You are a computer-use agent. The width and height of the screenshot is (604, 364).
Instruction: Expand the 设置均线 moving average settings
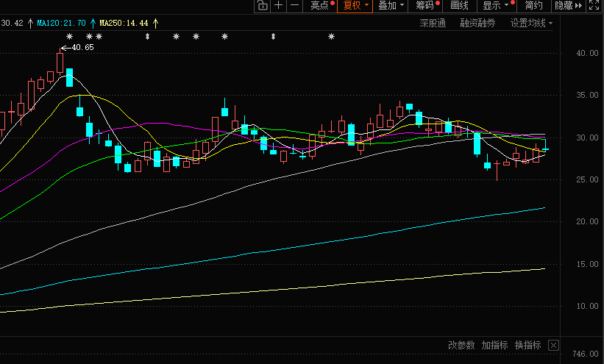click(x=531, y=23)
